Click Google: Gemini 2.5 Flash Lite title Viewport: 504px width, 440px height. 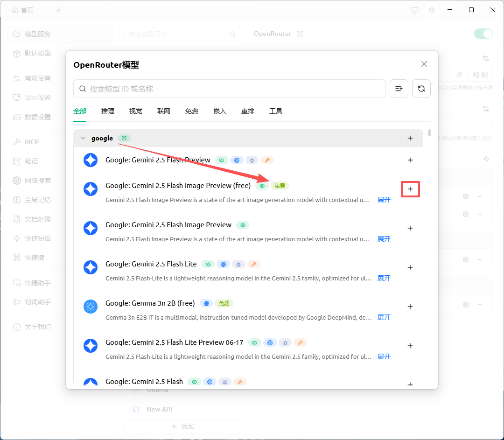[x=151, y=264]
